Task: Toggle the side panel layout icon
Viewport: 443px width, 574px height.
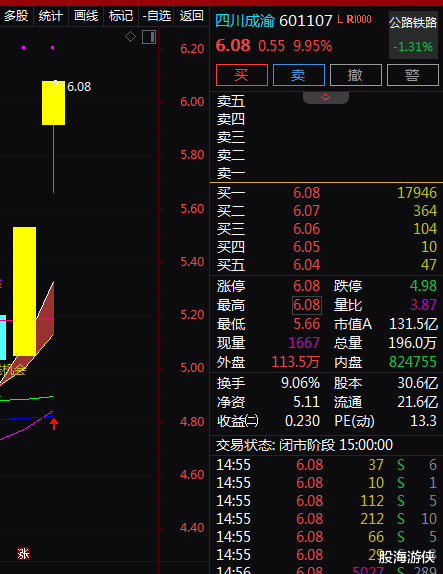Action: (149, 37)
